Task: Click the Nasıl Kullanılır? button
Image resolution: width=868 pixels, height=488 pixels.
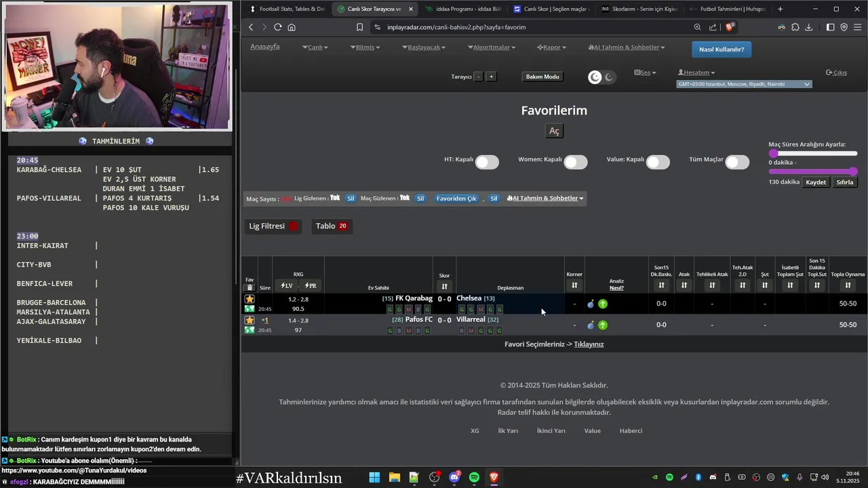Action: [x=722, y=49]
